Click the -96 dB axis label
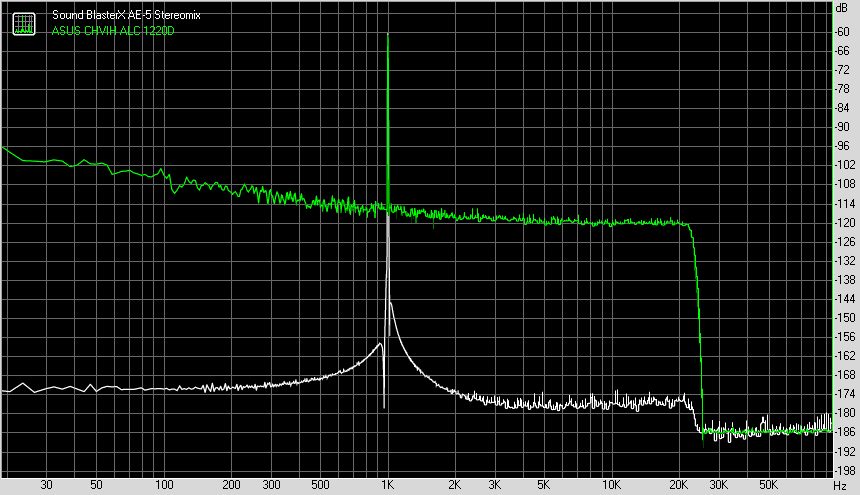This screenshot has width=860, height=495. point(842,146)
